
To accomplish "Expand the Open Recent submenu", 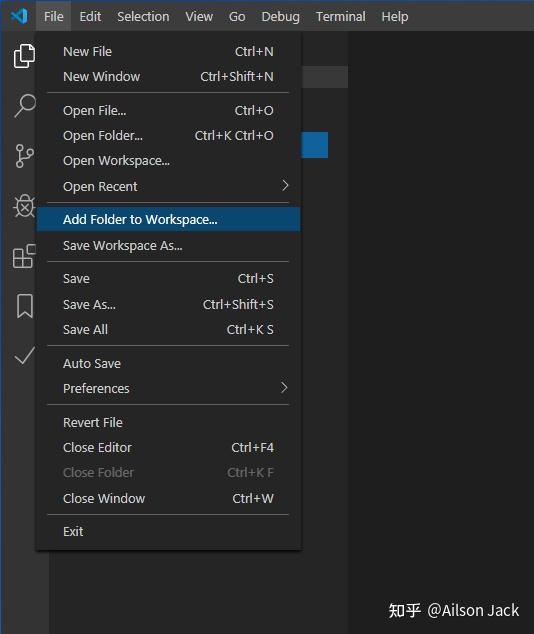I will 169,186.
